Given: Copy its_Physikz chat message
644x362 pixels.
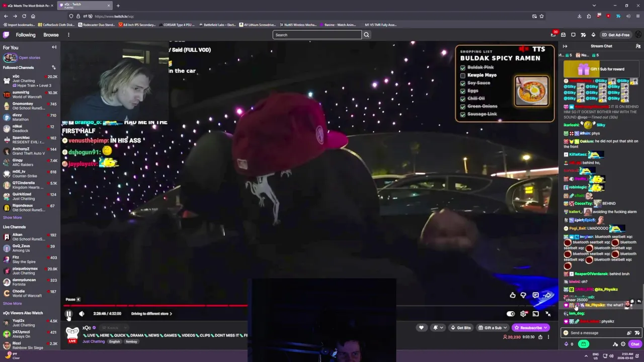Looking at the screenshot, I should (x=632, y=302).
